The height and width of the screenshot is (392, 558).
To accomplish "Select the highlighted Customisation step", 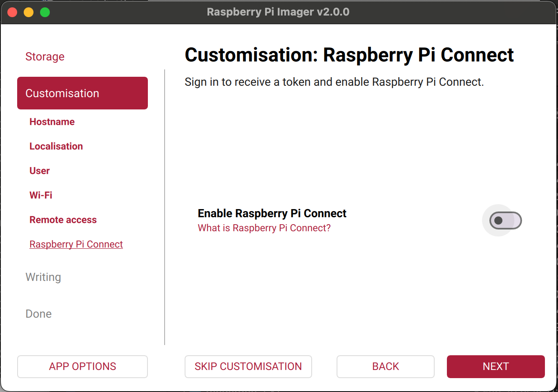I will pos(83,93).
